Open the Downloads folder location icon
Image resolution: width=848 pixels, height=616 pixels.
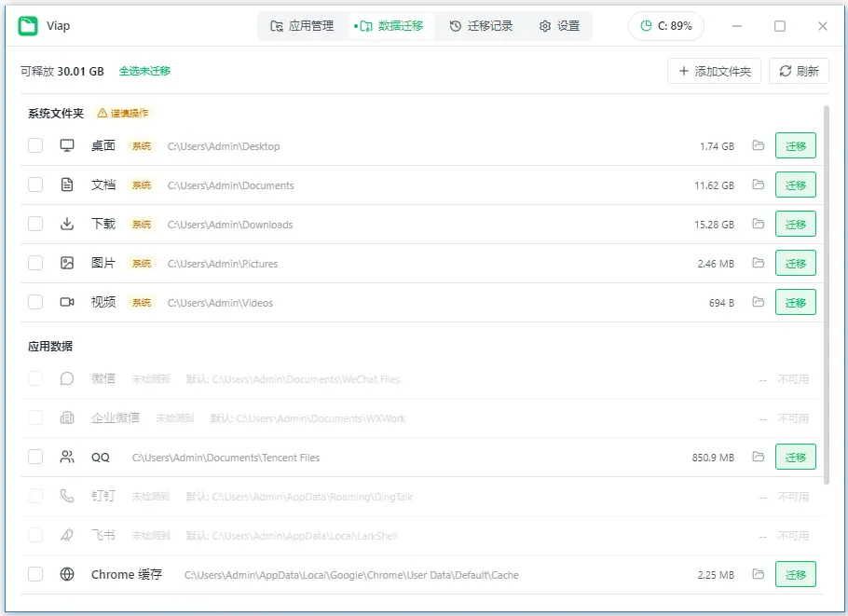tap(759, 224)
